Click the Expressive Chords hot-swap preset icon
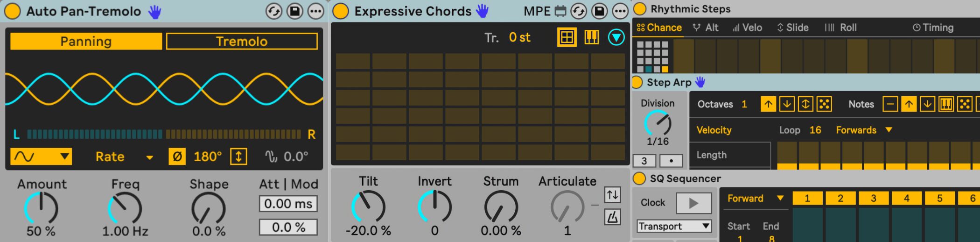 (579, 11)
